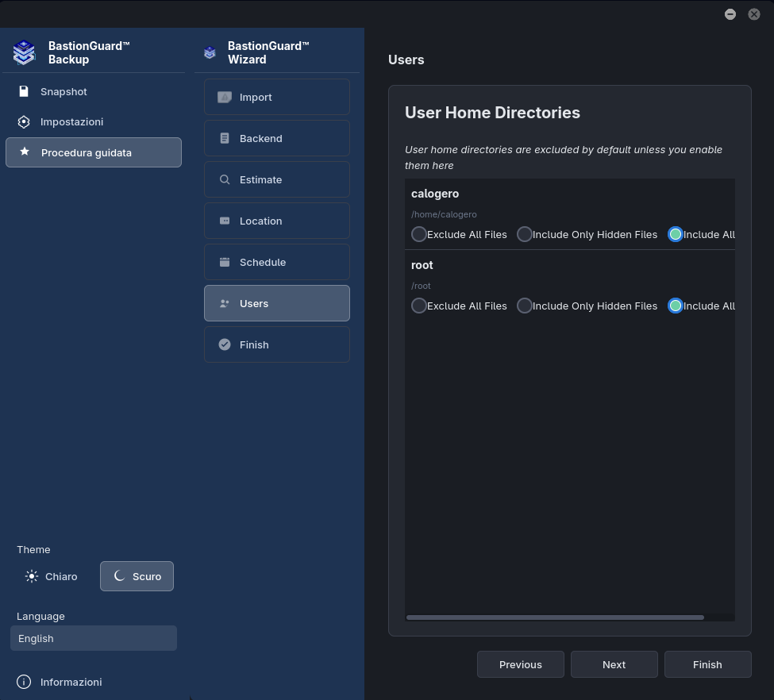Click the Schedule calendar icon
This screenshot has height=700, width=774.
225,262
